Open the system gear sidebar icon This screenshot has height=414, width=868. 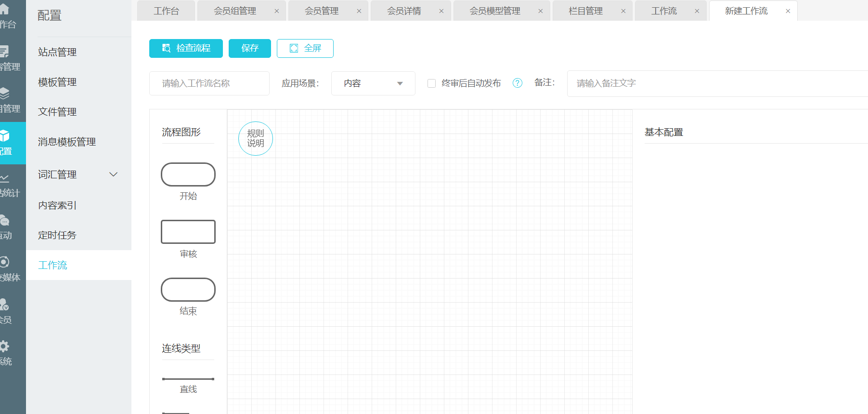(5, 346)
